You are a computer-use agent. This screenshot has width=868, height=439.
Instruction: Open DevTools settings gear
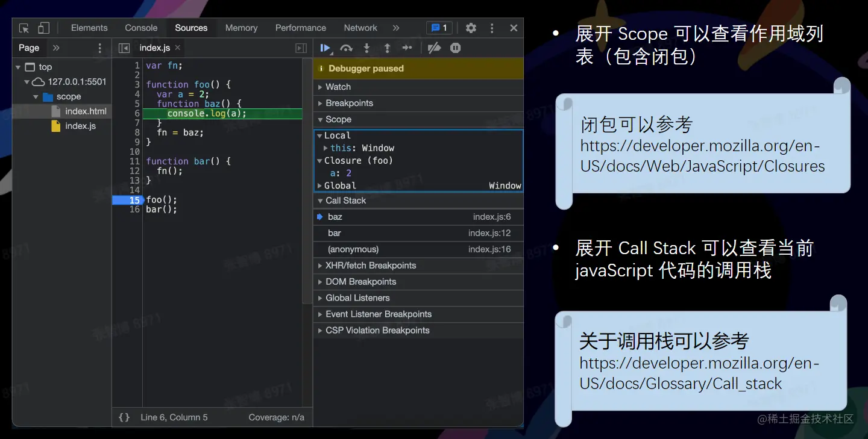coord(471,28)
